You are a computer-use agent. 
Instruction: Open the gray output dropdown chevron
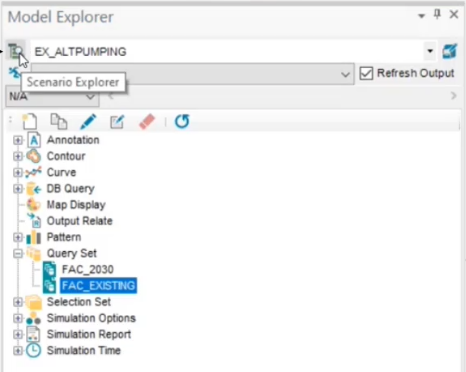(345, 74)
